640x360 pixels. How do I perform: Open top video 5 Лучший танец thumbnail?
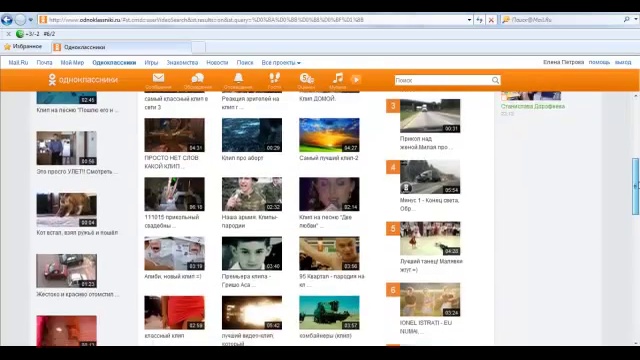[x=430, y=238]
